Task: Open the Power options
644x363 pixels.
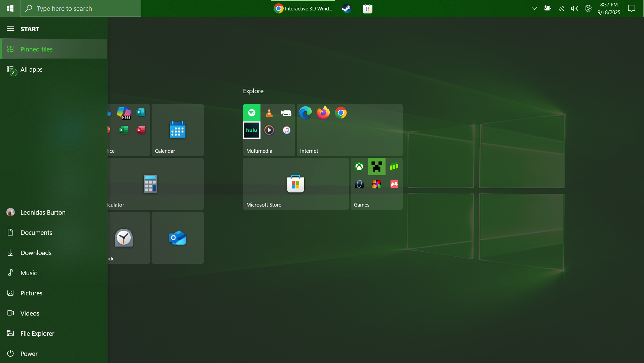Action: [x=54, y=354]
